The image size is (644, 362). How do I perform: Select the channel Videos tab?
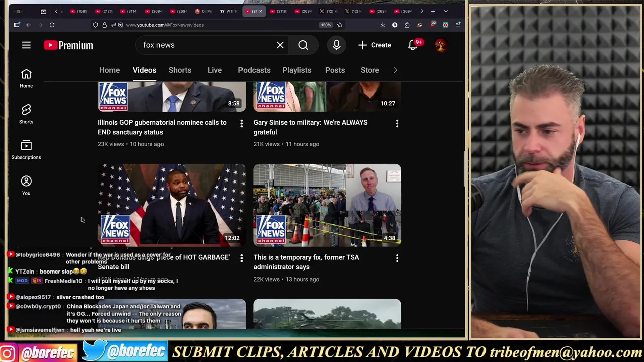click(x=144, y=70)
